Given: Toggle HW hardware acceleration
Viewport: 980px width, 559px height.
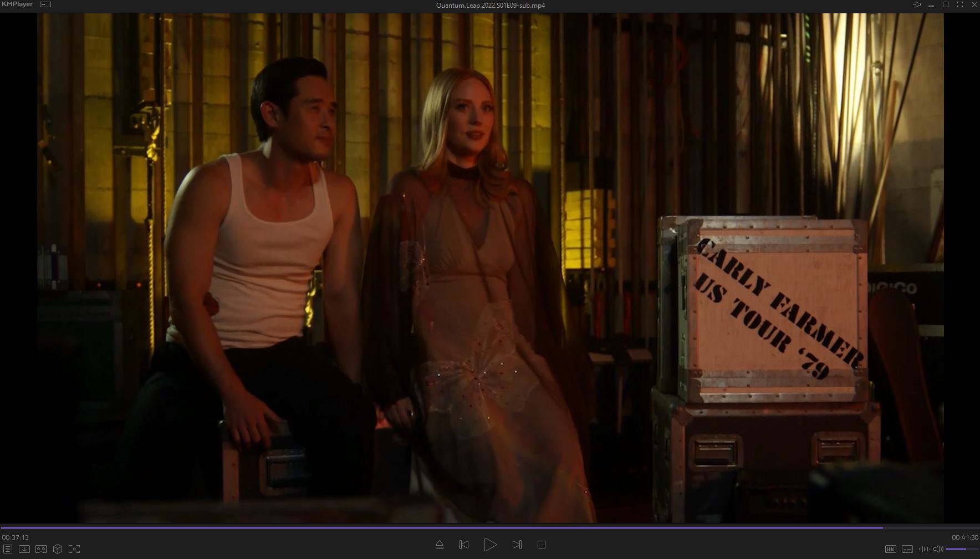Looking at the screenshot, I should [890, 549].
